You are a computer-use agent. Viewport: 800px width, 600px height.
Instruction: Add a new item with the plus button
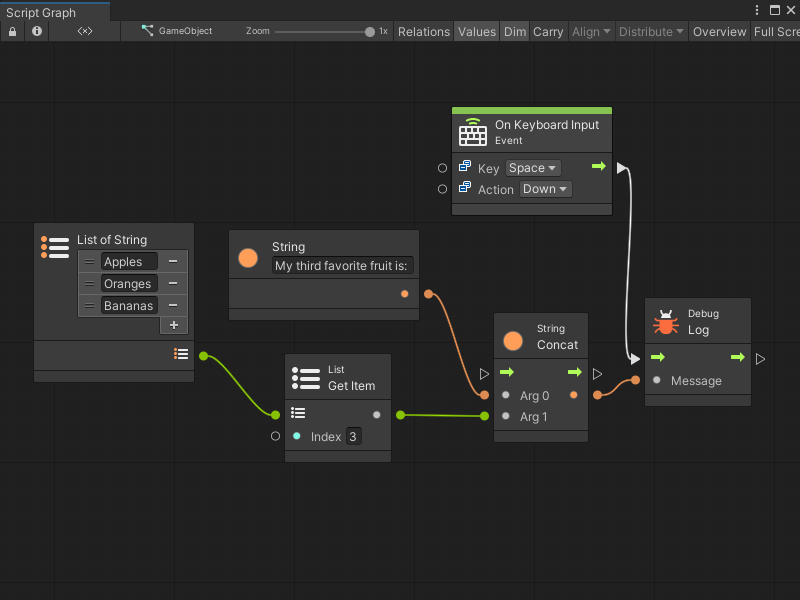(174, 325)
